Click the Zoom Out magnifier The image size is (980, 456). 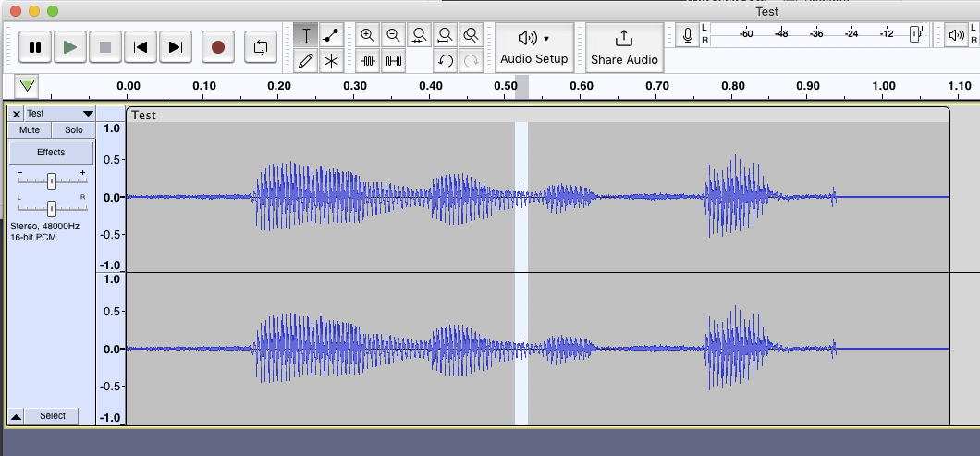(393, 35)
